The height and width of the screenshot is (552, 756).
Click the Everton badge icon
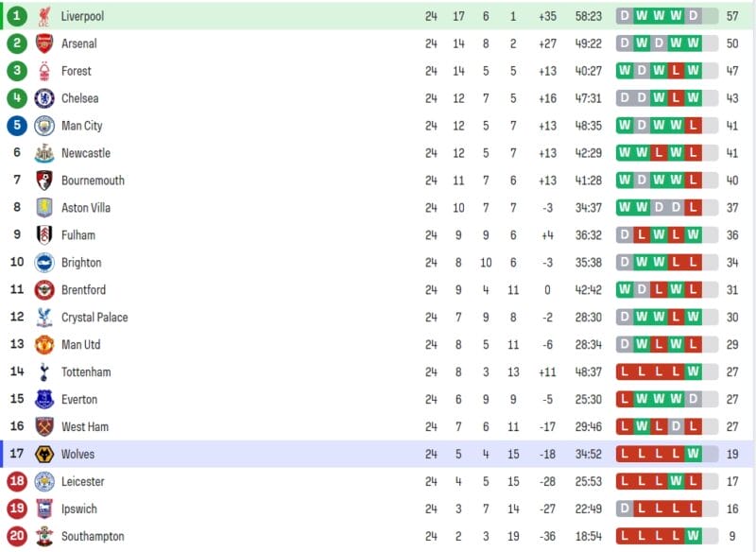point(44,400)
